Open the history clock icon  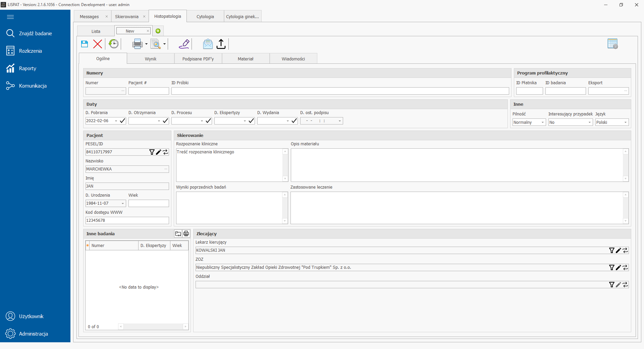pos(114,44)
